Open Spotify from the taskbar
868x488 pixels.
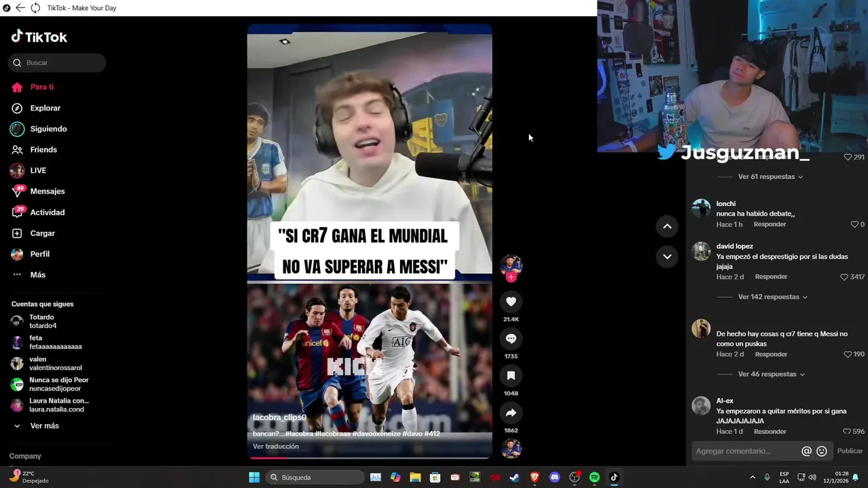point(594,477)
